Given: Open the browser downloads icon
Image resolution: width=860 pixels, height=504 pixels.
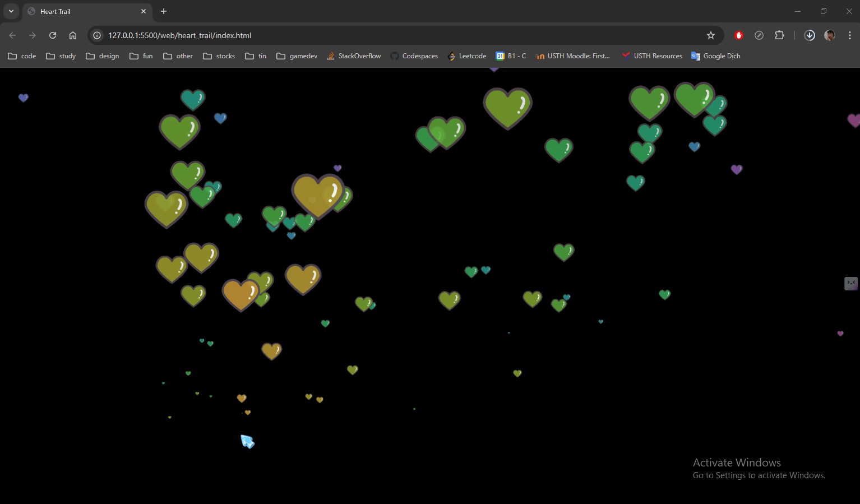Looking at the screenshot, I should click(810, 35).
